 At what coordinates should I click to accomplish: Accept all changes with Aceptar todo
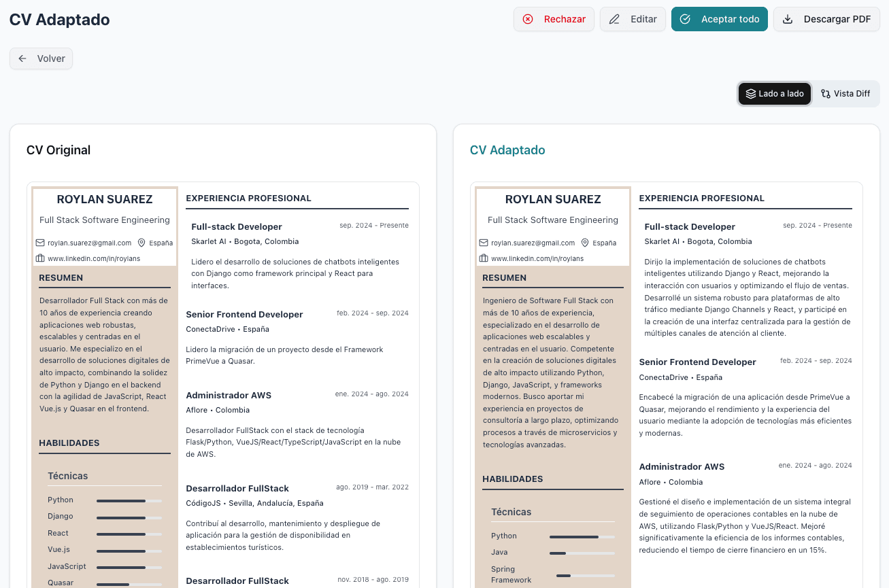[x=719, y=19]
